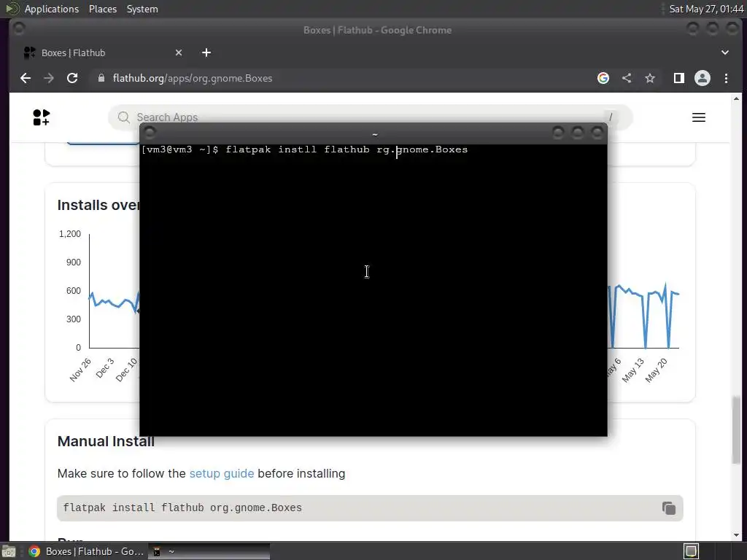Open Chrome profile avatar
This screenshot has width=747, height=560.
[703, 78]
